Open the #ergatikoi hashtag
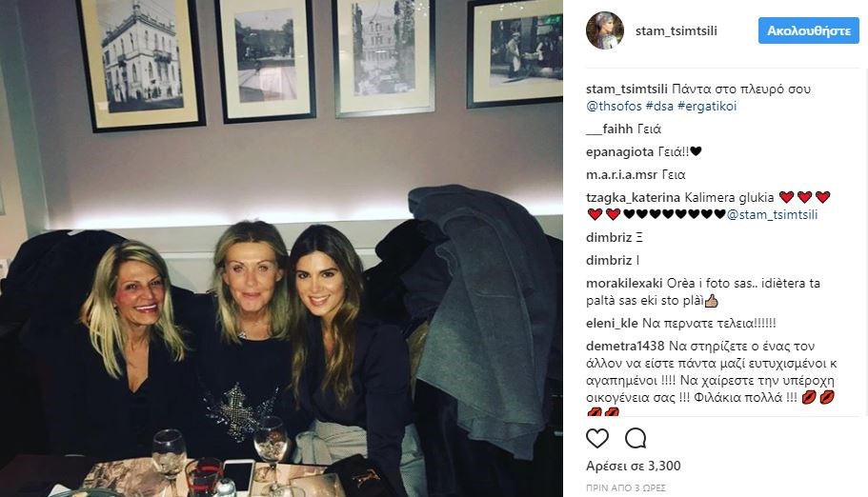 707,107
